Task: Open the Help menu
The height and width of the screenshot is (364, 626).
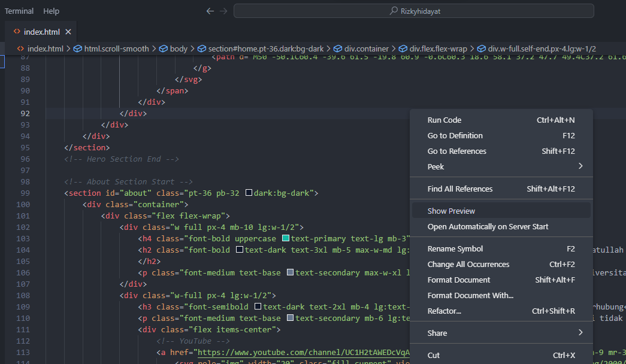Action: (51, 11)
